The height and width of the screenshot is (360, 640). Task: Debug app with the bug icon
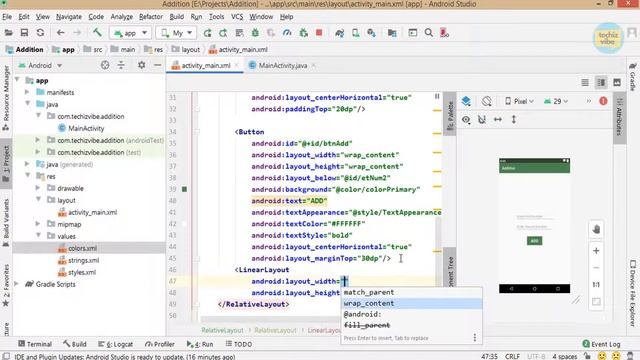click(255, 33)
